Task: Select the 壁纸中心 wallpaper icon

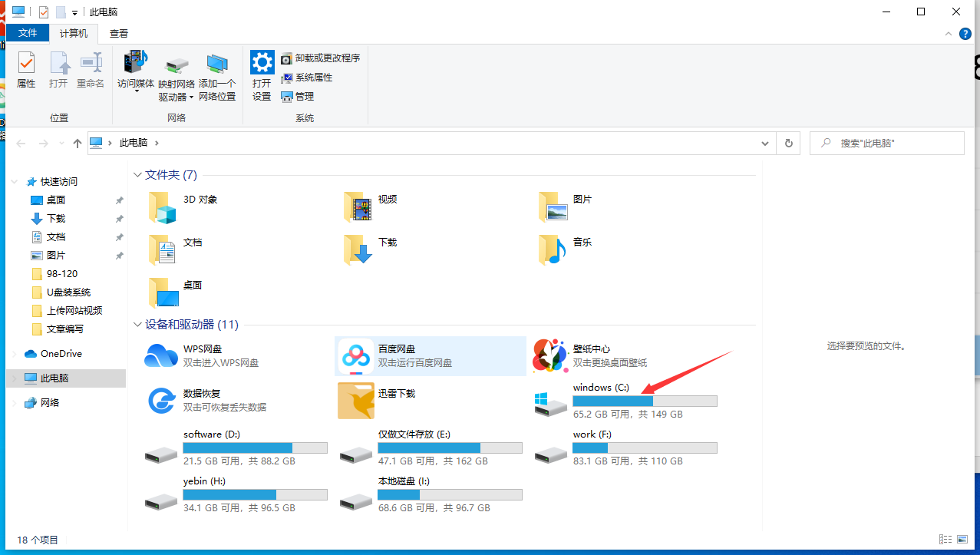Action: [x=550, y=356]
